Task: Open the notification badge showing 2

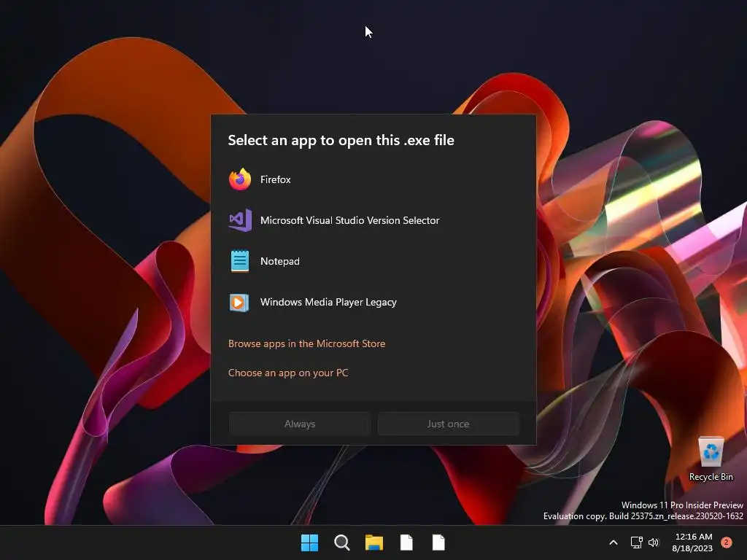Action: [726, 542]
